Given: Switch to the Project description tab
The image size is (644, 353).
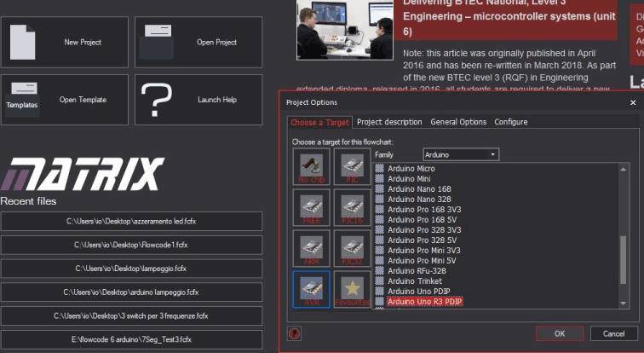Looking at the screenshot, I should point(389,122).
